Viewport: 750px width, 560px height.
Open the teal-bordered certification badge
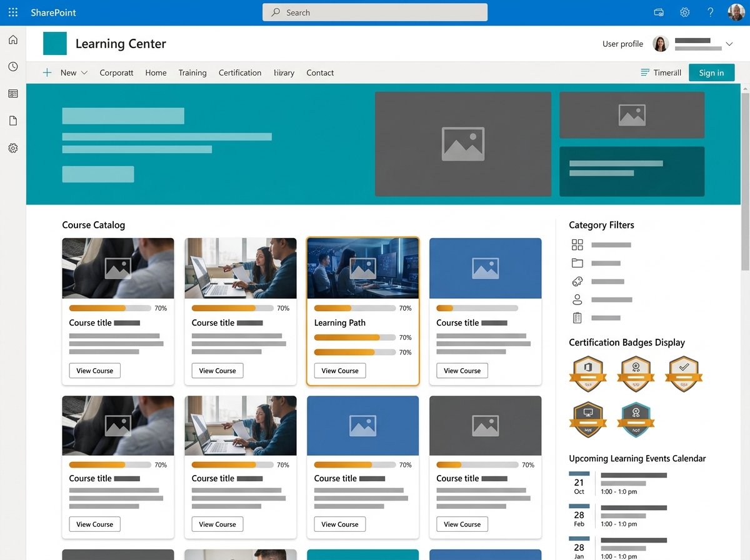coord(636,420)
